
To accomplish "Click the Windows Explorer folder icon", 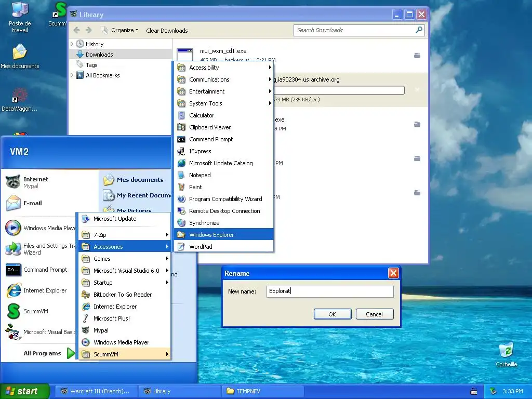I will 181,235.
